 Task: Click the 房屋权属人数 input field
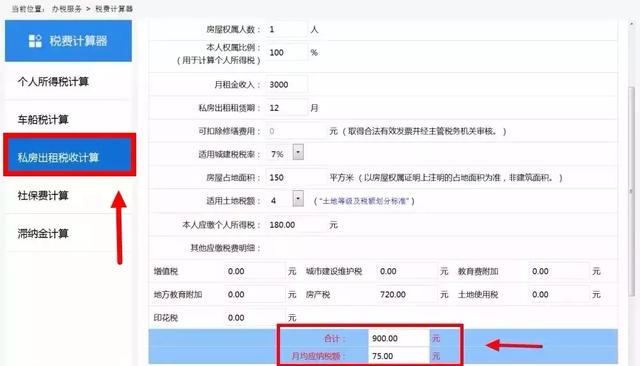coord(286,29)
